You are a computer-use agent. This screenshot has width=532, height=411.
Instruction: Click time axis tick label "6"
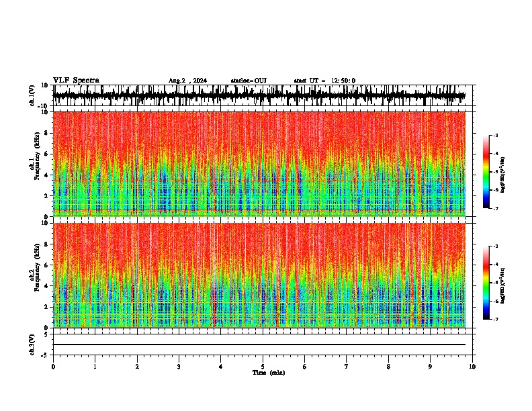(305, 367)
